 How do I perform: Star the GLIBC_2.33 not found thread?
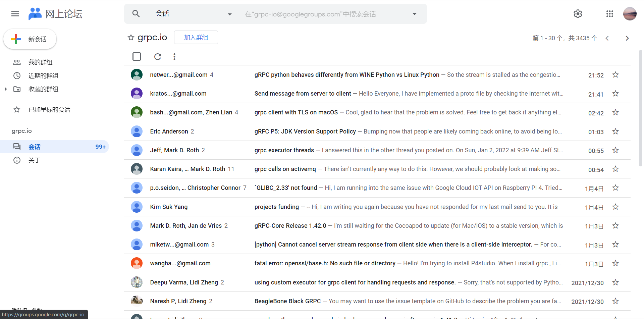click(615, 188)
